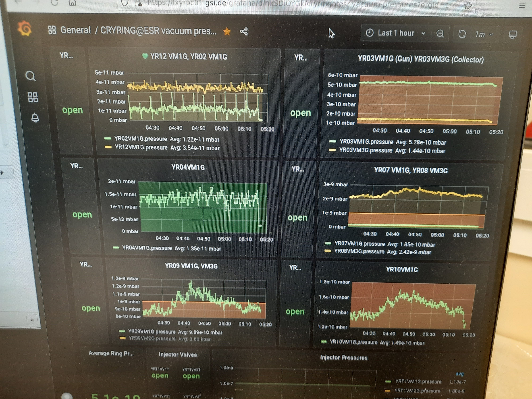Click the alert heart icon on YR12 panel
This screenshot has height=399, width=532.
(x=145, y=56)
